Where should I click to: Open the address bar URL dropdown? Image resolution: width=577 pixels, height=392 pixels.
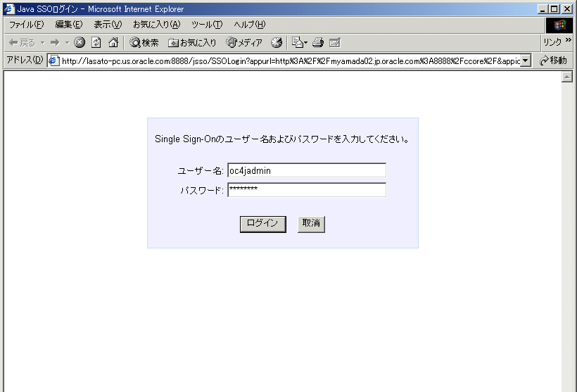526,61
